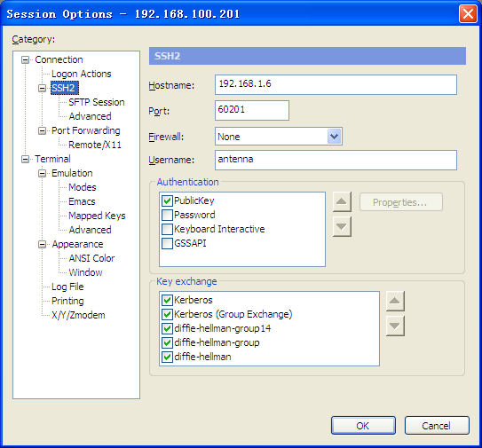The width and height of the screenshot is (482, 448).
Task: Select Appearance category
Action: [77, 244]
